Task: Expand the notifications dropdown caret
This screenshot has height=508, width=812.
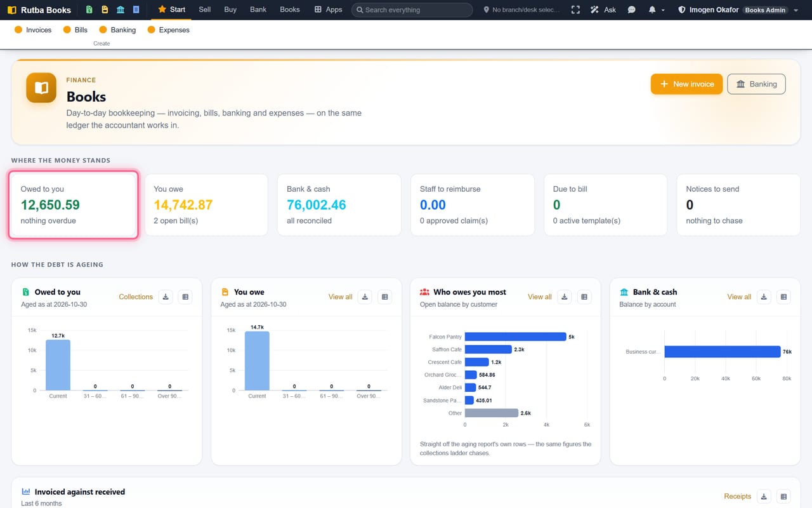Action: pyautogui.click(x=663, y=10)
